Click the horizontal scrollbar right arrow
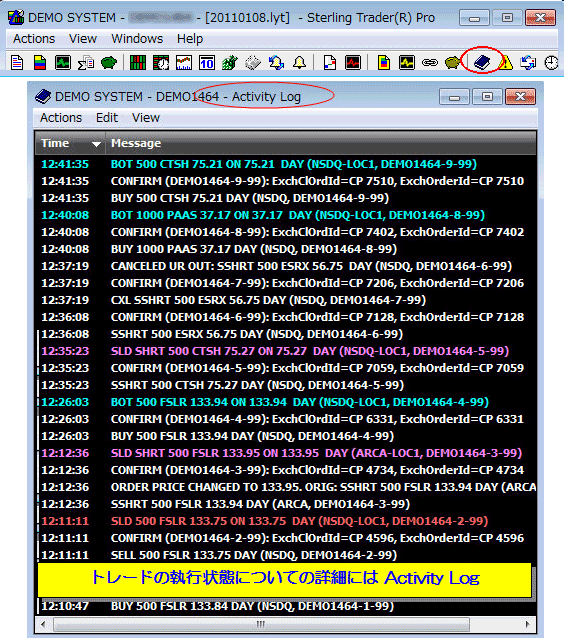Viewport: 564px width, 638px height. [527, 624]
